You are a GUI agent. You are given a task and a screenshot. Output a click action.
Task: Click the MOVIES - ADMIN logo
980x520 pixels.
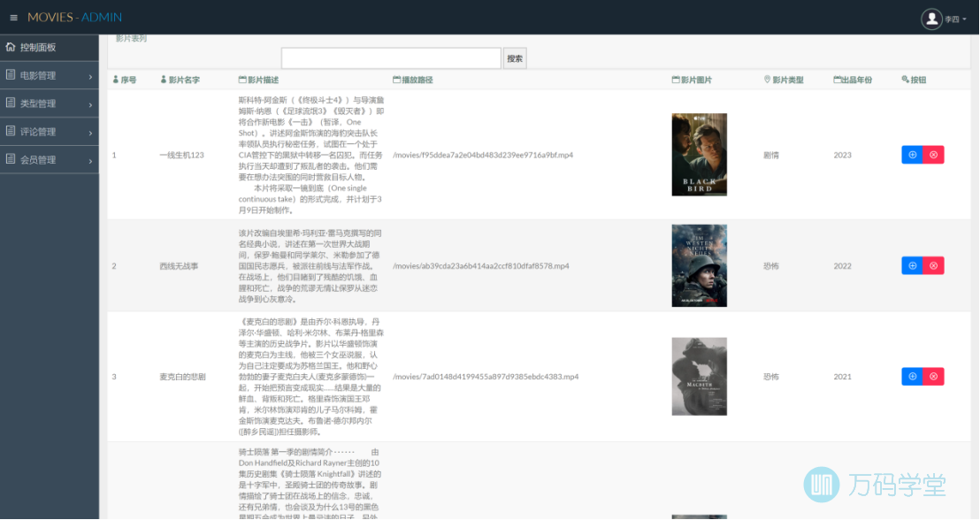[x=74, y=18]
